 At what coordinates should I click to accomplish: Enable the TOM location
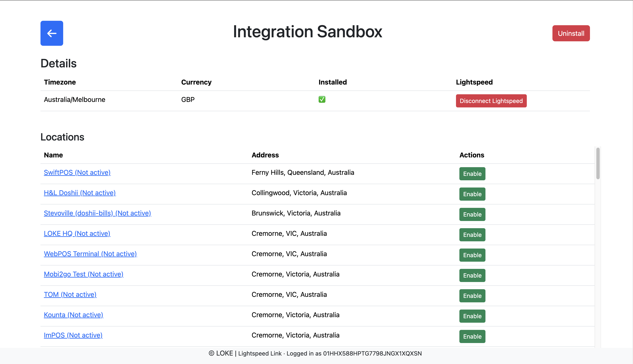[472, 296]
